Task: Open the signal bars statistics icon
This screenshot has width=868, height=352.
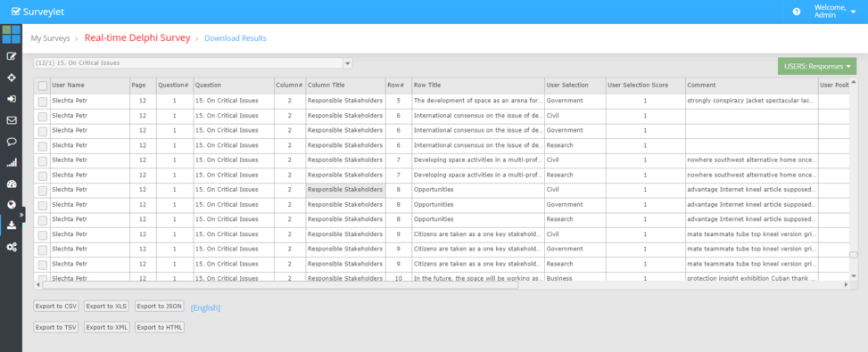Action: pos(11,163)
